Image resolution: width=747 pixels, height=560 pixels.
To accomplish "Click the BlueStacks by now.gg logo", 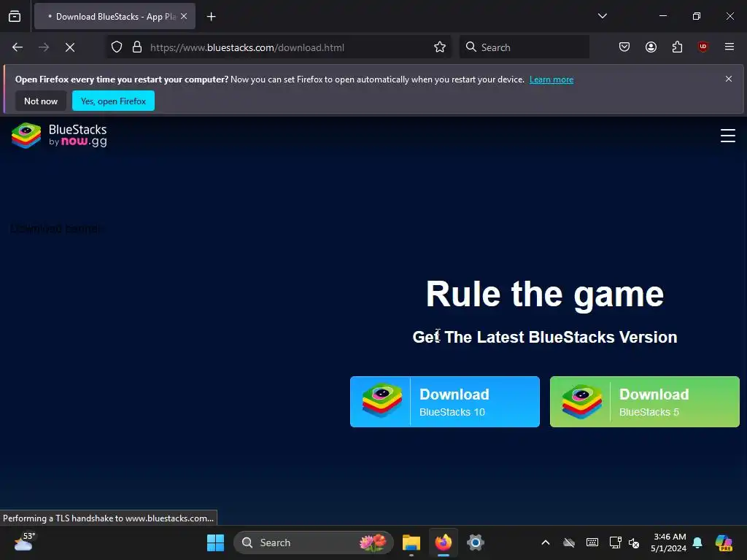I will (59, 136).
